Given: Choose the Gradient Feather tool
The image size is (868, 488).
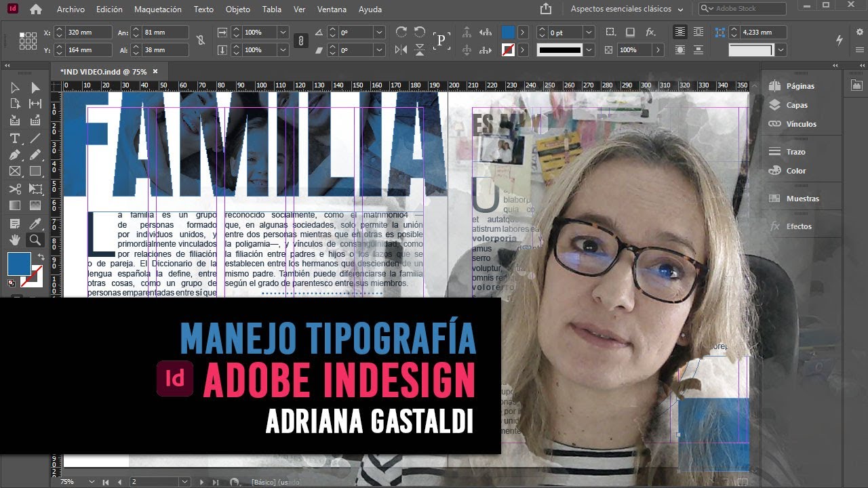Looking at the screenshot, I should [35, 206].
